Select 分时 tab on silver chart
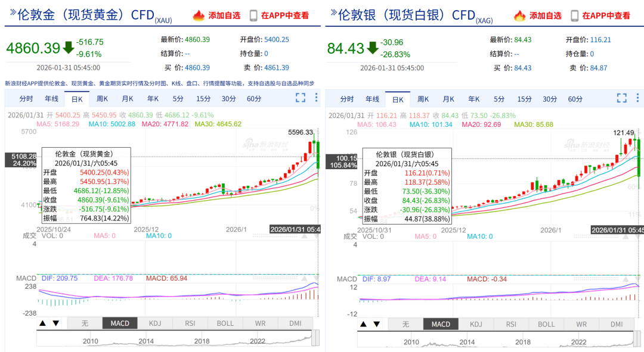This screenshot has height=352, width=644. click(347, 99)
